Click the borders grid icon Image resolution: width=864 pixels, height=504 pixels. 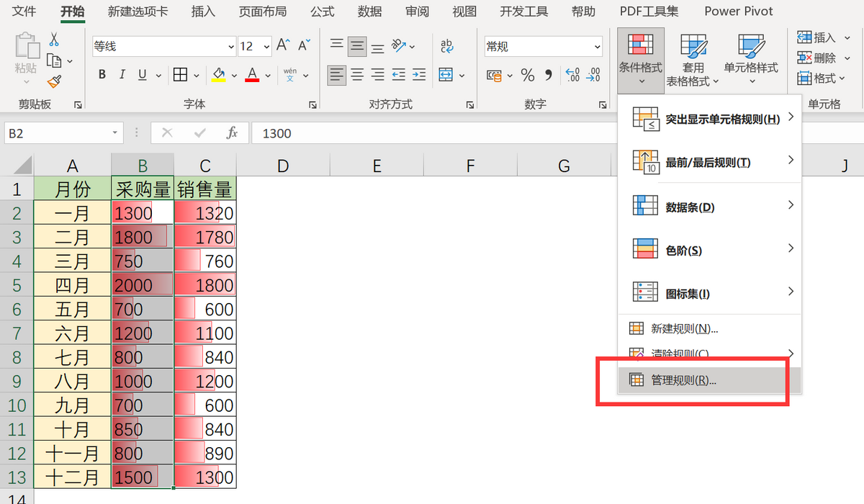click(180, 75)
